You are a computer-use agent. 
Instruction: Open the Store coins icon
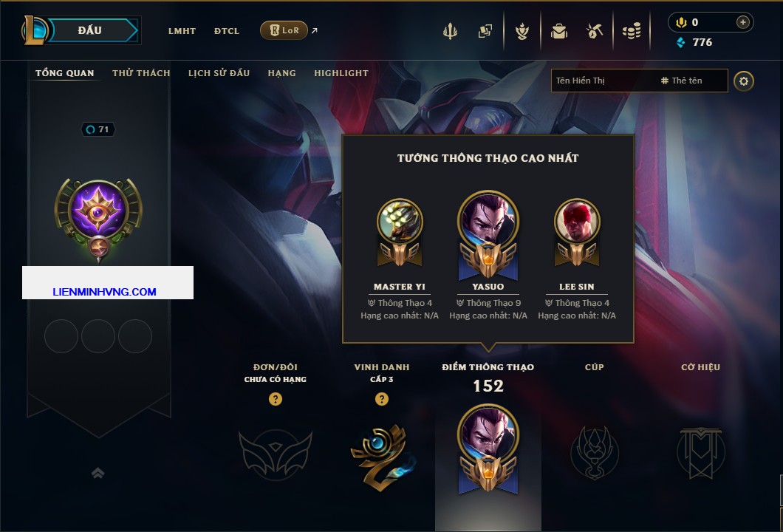[x=632, y=32]
